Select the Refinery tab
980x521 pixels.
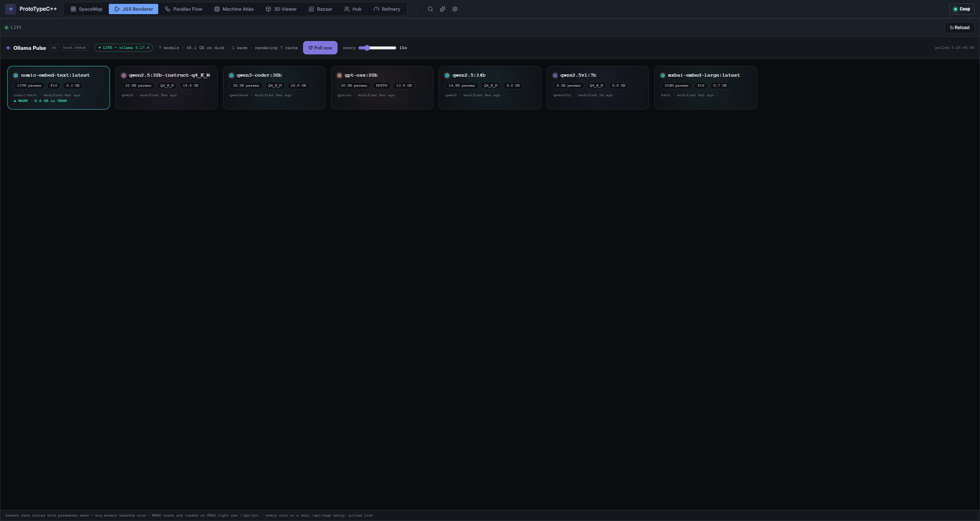(x=387, y=9)
